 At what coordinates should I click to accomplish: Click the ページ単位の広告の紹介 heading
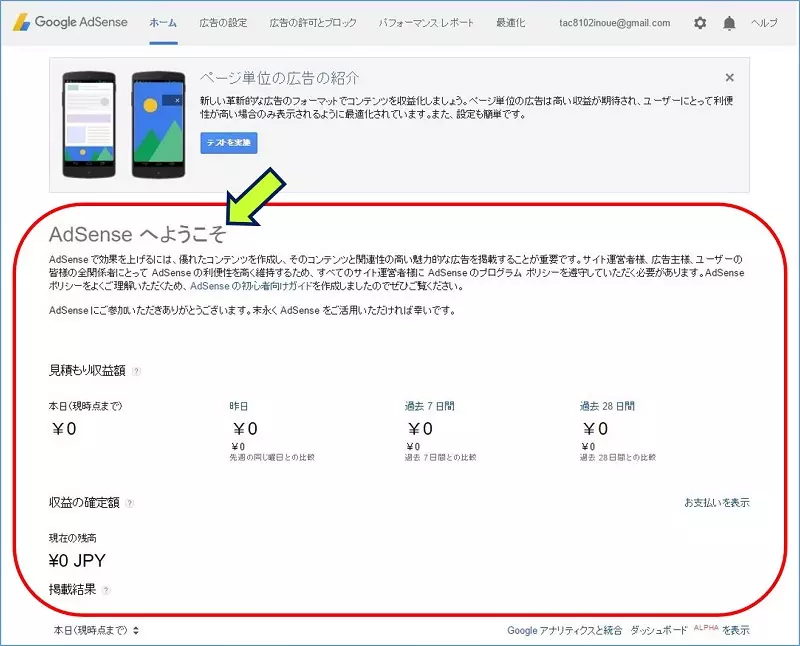(x=279, y=78)
